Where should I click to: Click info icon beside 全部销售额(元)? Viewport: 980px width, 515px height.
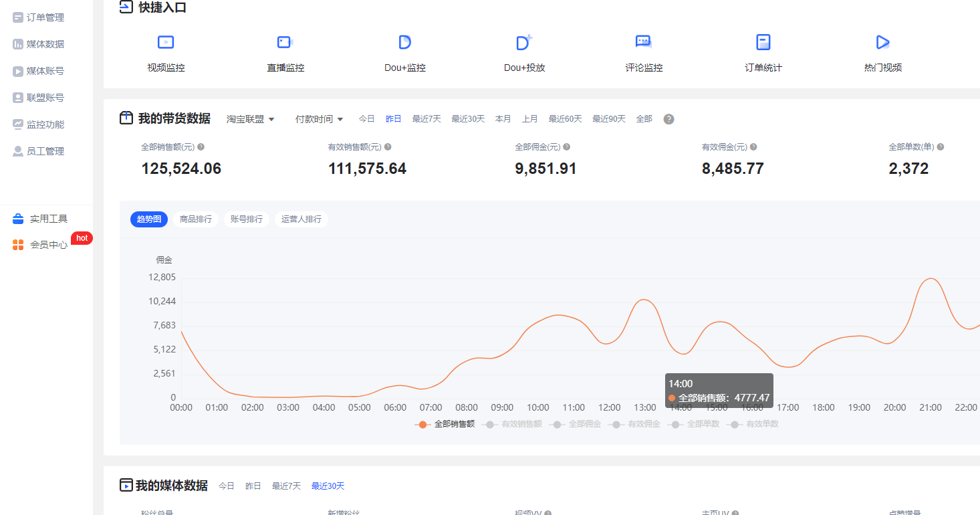(201, 147)
